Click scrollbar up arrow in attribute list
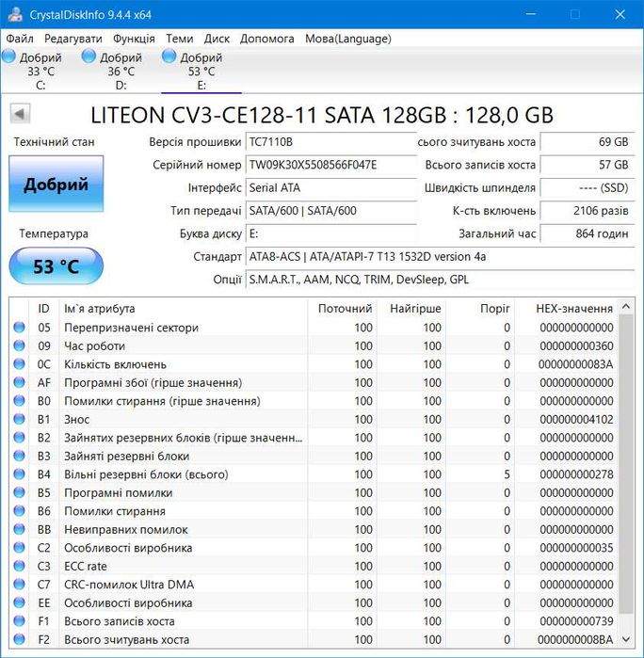The width and height of the screenshot is (644, 658). tap(626, 307)
